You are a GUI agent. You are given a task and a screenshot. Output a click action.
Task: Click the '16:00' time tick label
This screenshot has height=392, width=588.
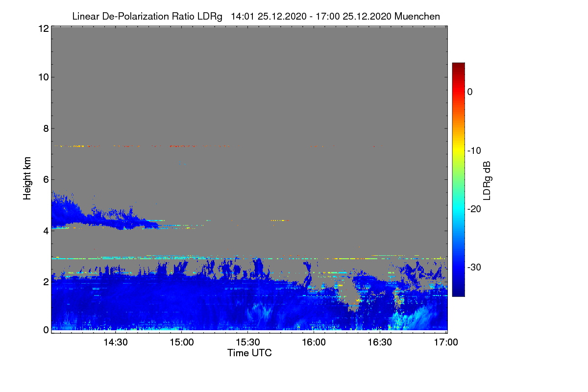pyautogui.click(x=314, y=342)
